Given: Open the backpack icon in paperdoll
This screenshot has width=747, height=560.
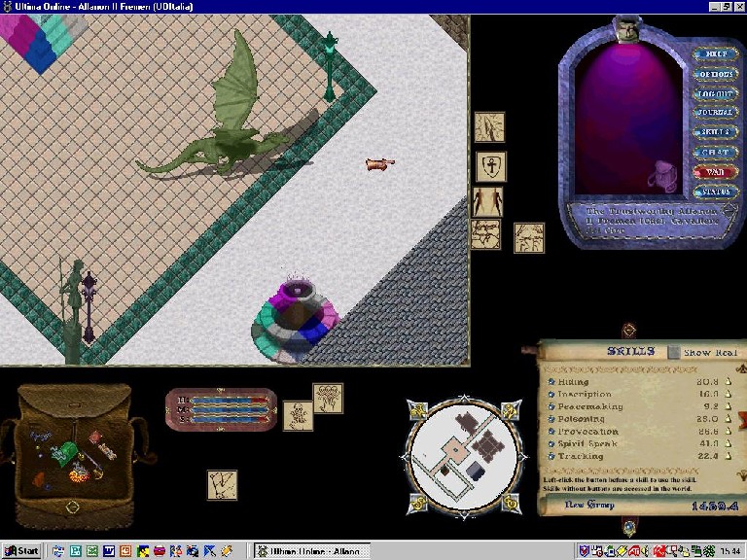Looking at the screenshot, I should point(662,176).
